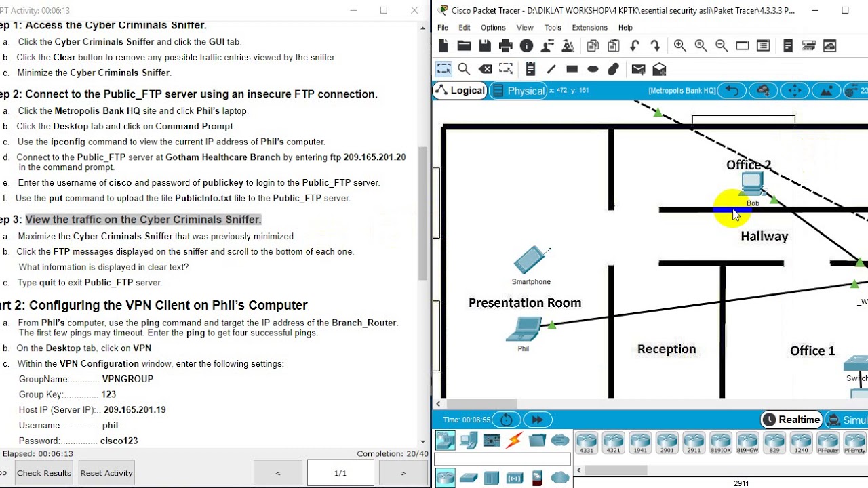This screenshot has height=488, width=868.
Task: Pick the PT-Router device
Action: 828,443
